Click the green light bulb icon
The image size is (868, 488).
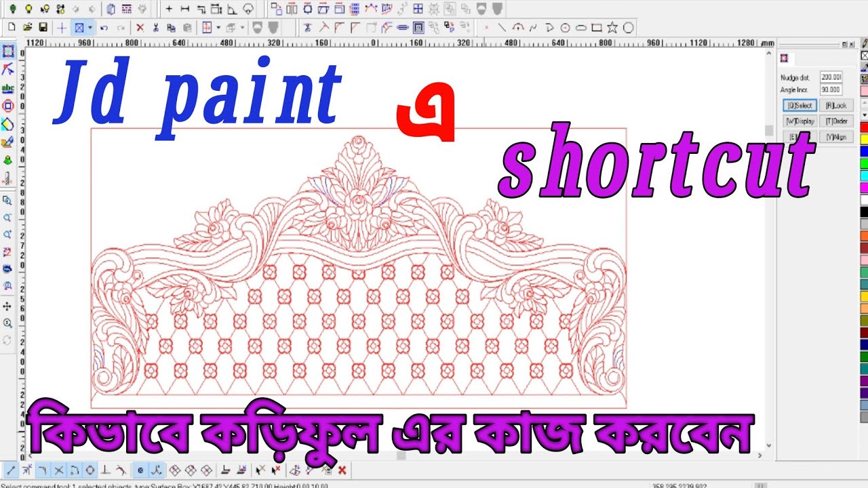pos(12,9)
